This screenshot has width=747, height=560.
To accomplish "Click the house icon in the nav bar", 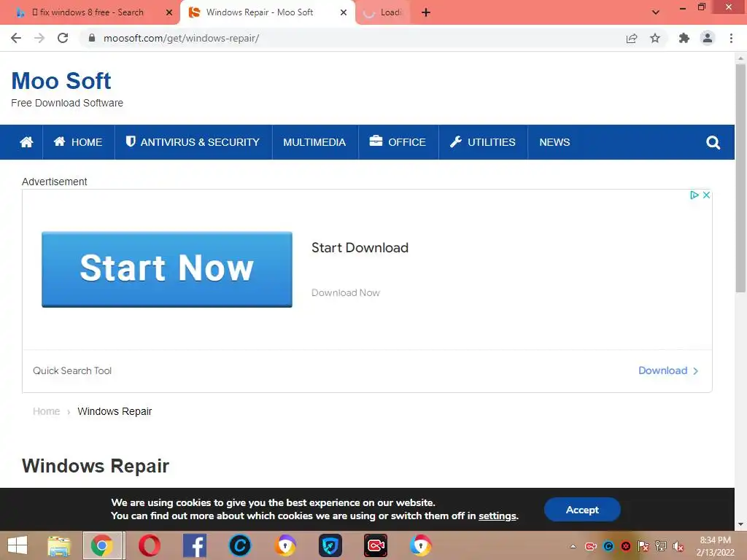I will (x=27, y=142).
